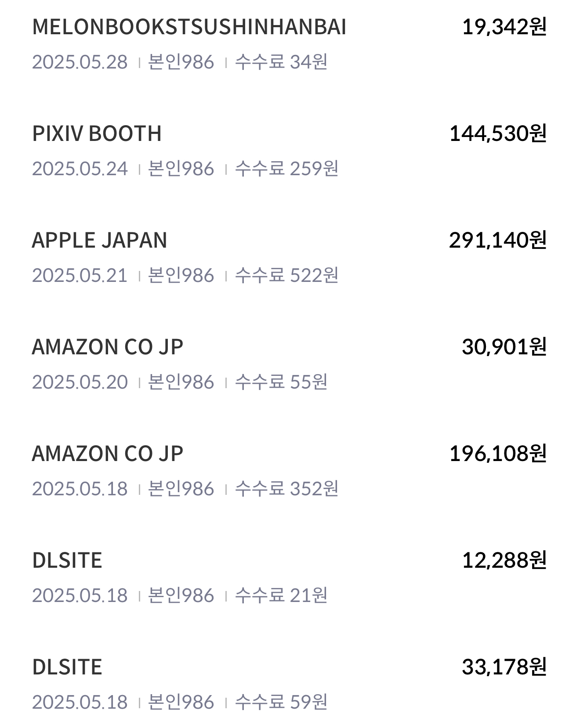Image resolution: width=580 pixels, height=728 pixels.
Task: Select the PIXIV BOOTH merchant name
Action: coord(97,133)
